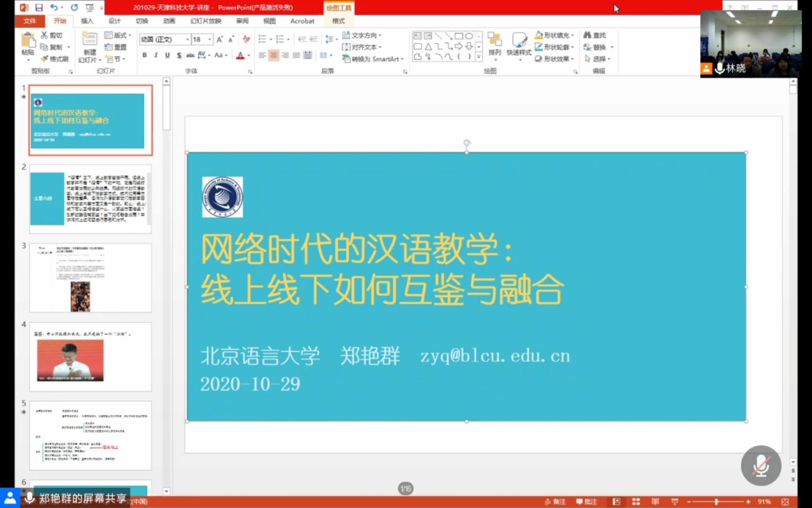Open the Align Text (对齐文本) dropdown
The width and height of the screenshot is (812, 508).
point(361,47)
